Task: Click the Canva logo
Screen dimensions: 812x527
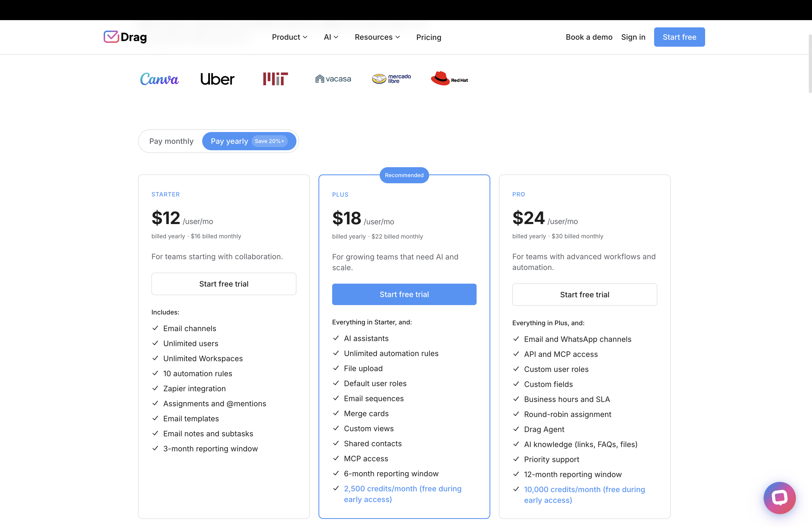Action: 159,79
